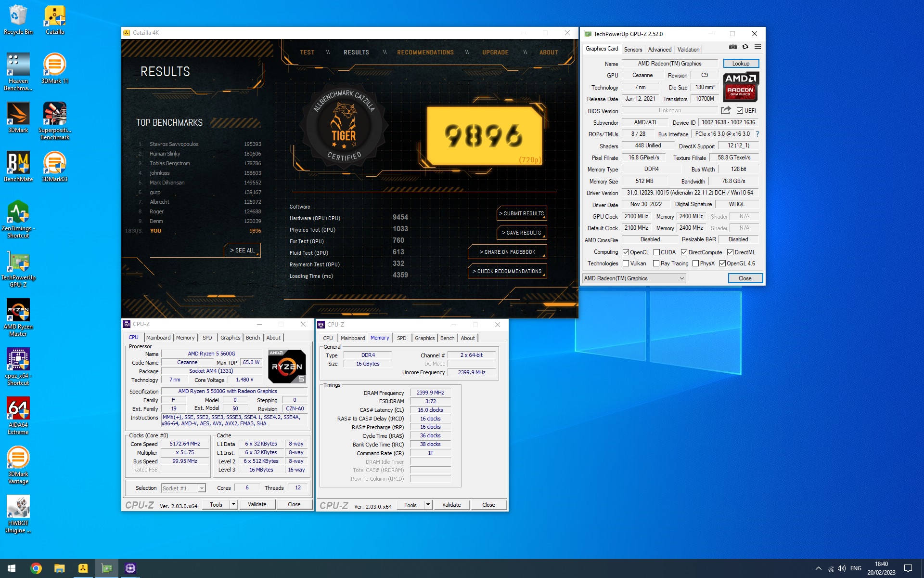Viewport: 924px width, 578px height.
Task: Click SAVE RESULTS button in Catzilla
Action: (x=522, y=233)
